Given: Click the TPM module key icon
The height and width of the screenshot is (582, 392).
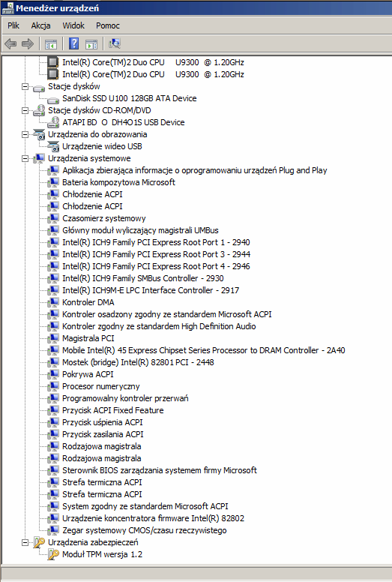Looking at the screenshot, I should click(x=53, y=554).
